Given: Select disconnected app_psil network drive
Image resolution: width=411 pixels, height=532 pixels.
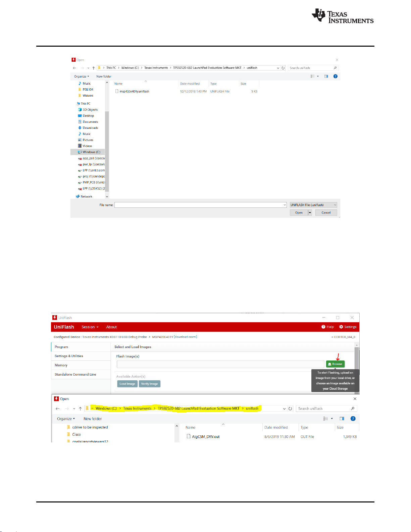Looking at the screenshot, I should click(91, 158).
